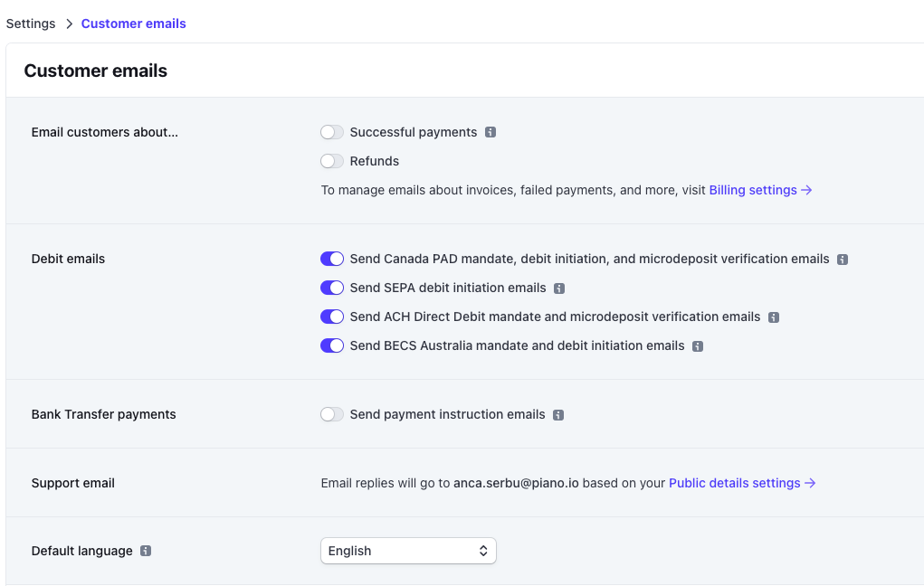Open Billing settings link
This screenshot has height=586, width=924.
(760, 190)
